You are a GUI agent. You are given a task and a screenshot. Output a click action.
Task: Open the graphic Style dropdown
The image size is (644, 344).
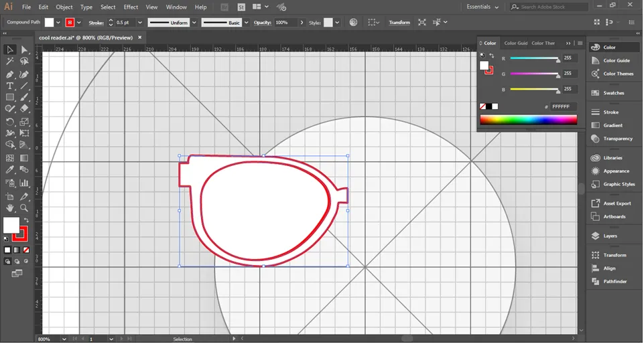tap(337, 23)
